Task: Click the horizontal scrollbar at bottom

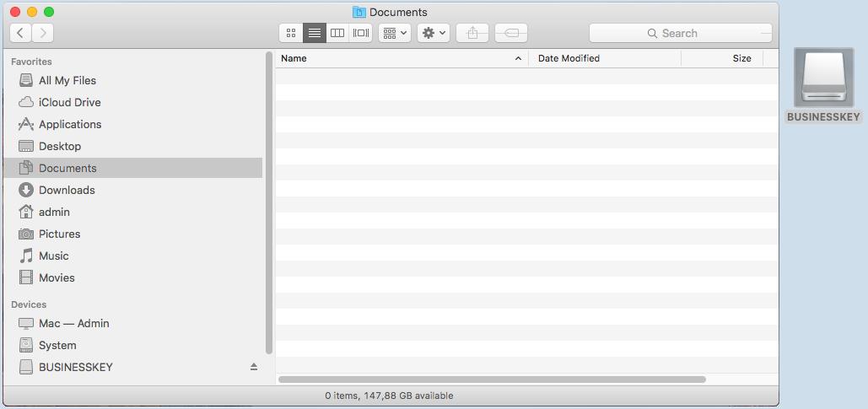Action: [491, 379]
